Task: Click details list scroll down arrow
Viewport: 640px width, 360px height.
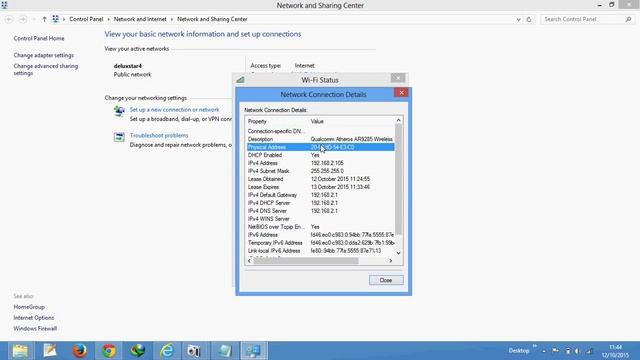Action: [x=398, y=253]
